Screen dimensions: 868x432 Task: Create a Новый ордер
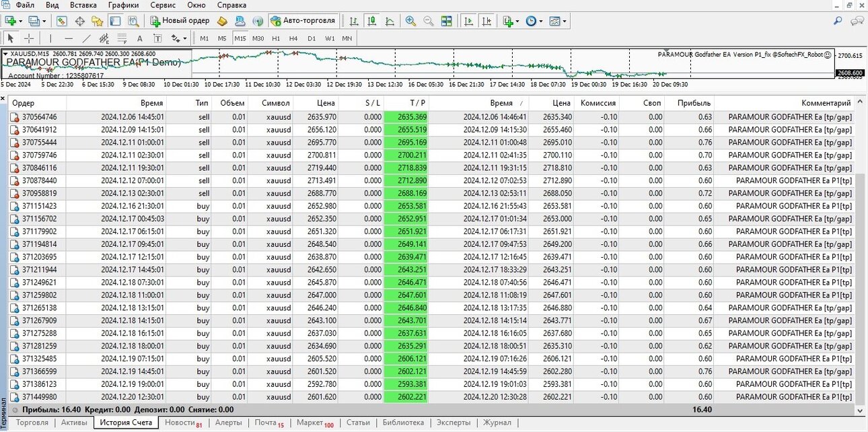[180, 21]
